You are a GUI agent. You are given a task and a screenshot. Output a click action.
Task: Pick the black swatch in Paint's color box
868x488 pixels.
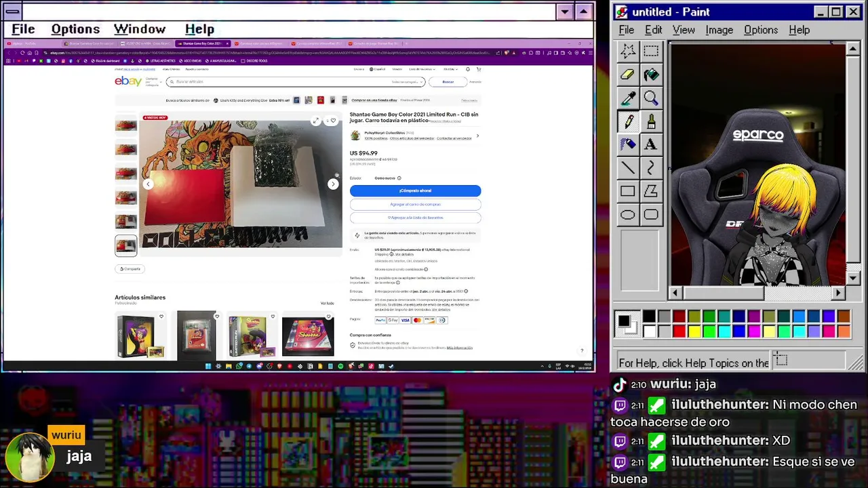[650, 317]
